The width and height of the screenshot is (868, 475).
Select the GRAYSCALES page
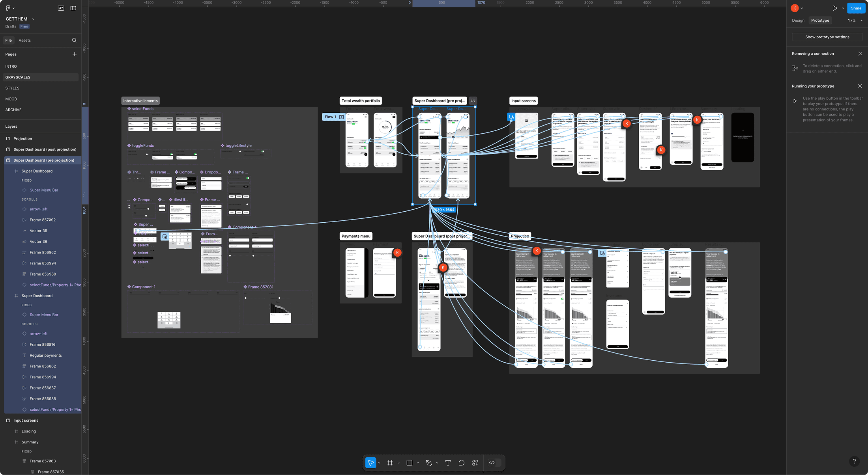coord(41,77)
